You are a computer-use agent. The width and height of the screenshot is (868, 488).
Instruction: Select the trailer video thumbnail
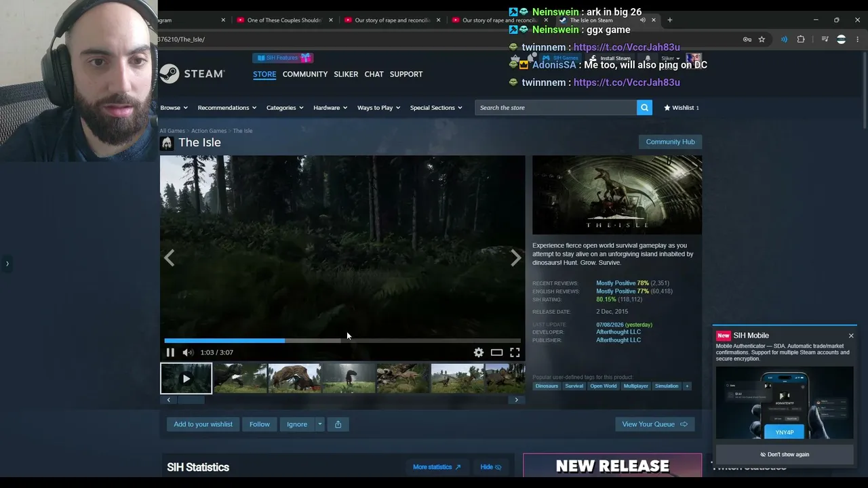tap(186, 379)
